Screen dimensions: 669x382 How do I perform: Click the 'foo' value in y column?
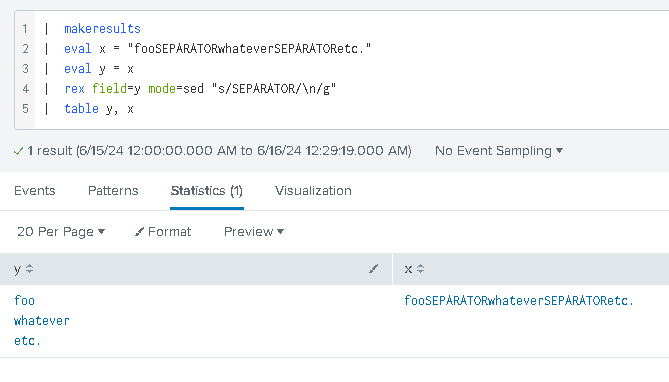click(24, 301)
